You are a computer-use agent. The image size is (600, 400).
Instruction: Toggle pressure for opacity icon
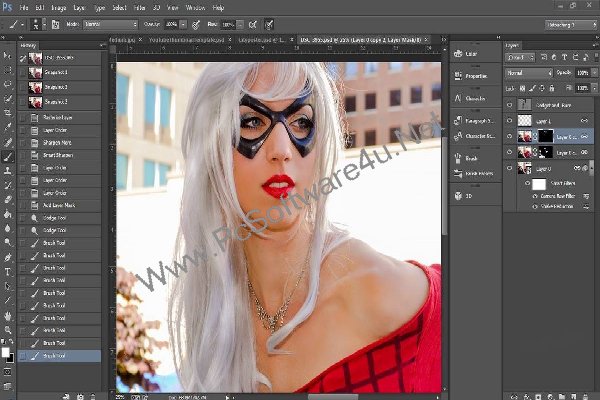(196, 24)
